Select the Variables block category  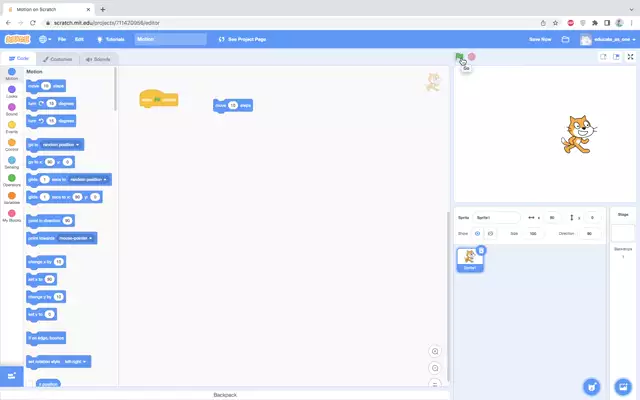[x=11, y=198]
